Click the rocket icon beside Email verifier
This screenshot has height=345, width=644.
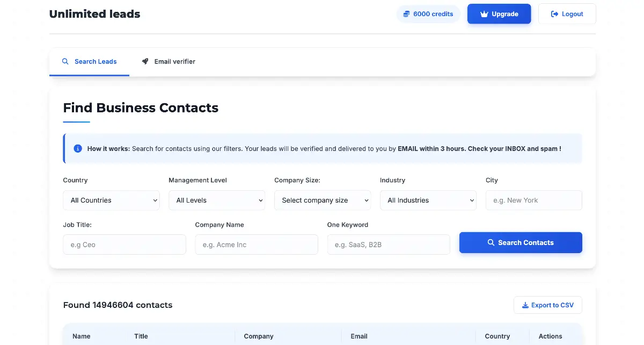pos(145,61)
